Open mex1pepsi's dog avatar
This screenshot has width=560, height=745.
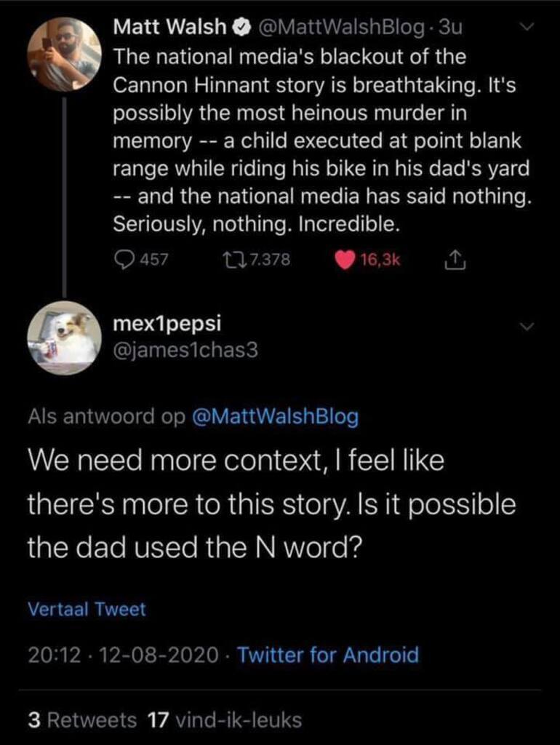point(65,338)
